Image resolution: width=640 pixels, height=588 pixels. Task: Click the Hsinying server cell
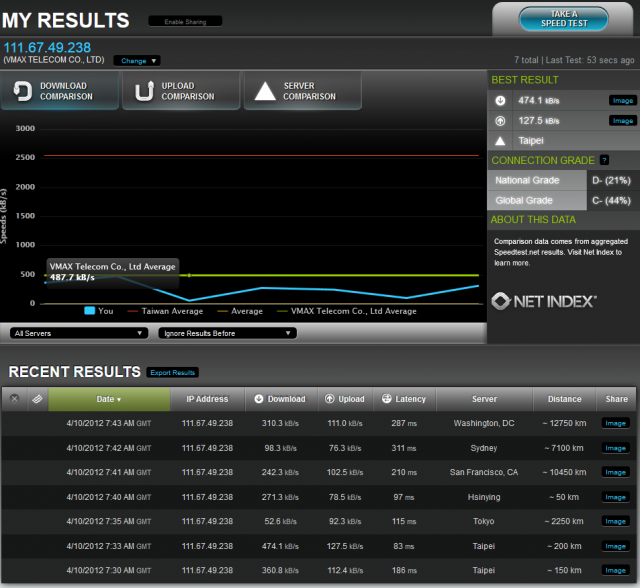(x=484, y=497)
